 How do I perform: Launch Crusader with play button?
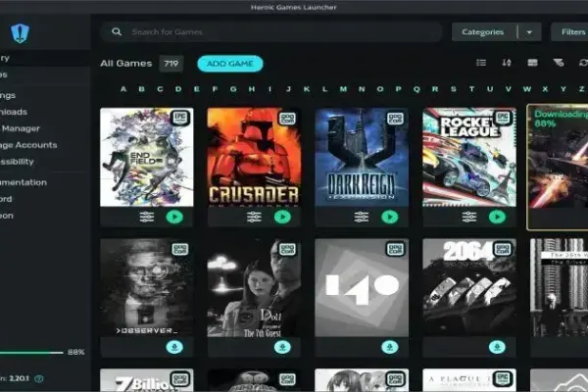tap(282, 217)
